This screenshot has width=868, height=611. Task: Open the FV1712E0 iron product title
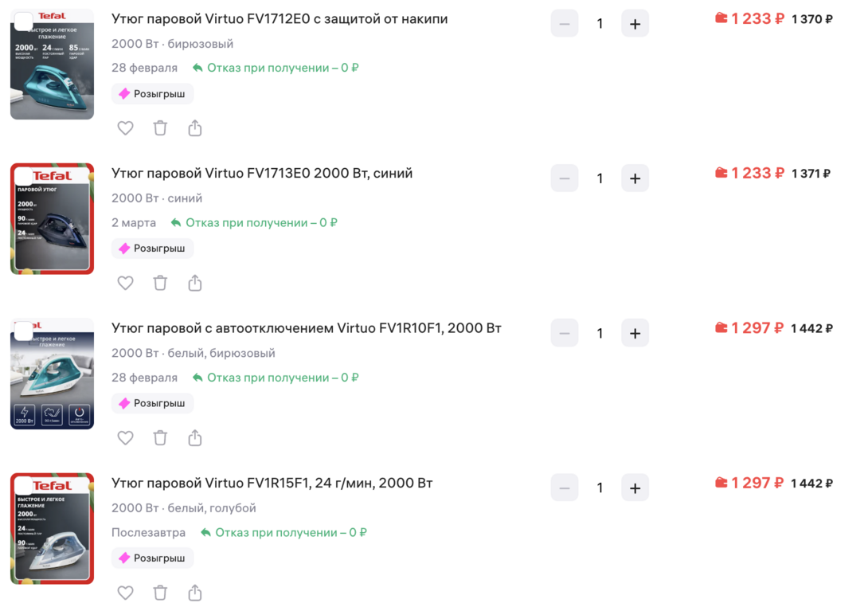[280, 18]
